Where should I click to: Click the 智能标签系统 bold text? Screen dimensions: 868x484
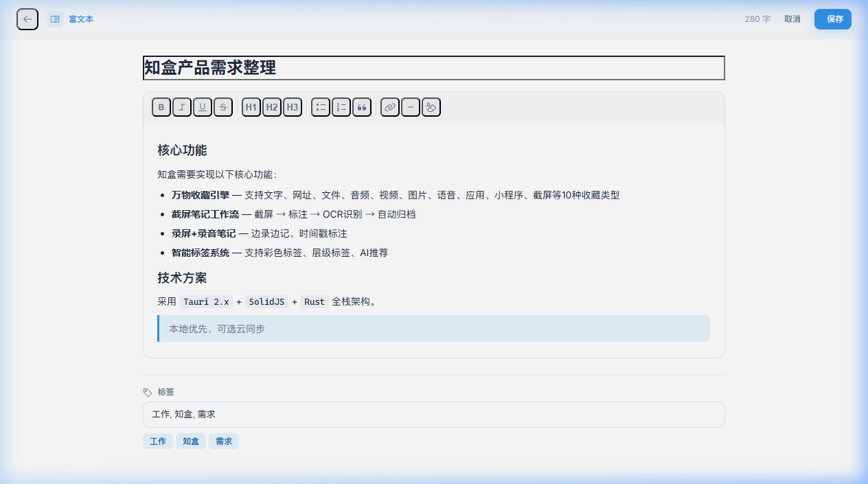tap(201, 253)
